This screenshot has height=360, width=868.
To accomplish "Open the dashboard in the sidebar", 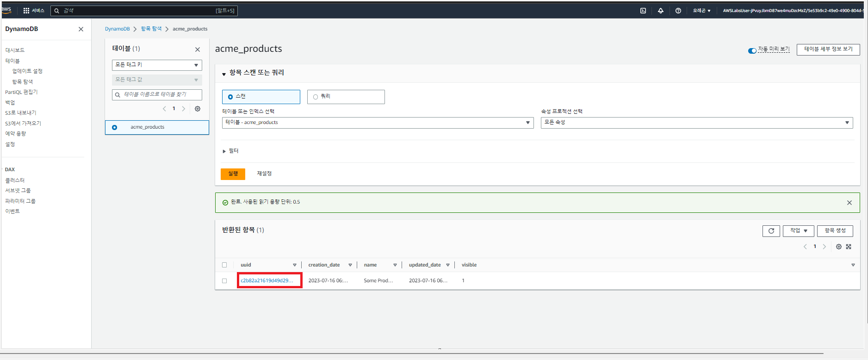I will 15,50.
